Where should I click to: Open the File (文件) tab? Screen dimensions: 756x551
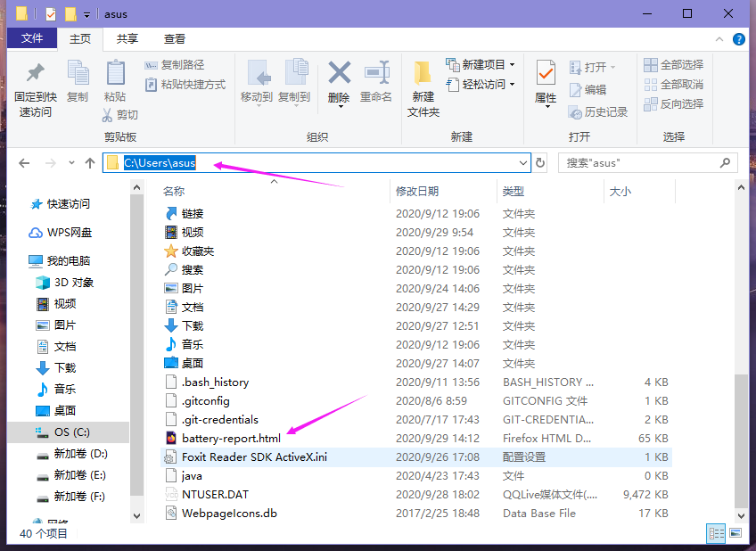click(x=32, y=38)
